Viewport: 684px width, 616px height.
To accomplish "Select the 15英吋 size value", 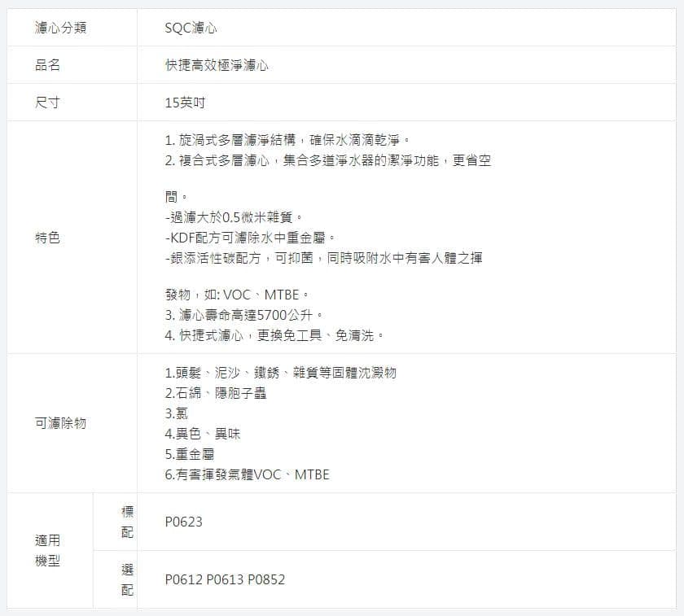I will click(x=185, y=103).
